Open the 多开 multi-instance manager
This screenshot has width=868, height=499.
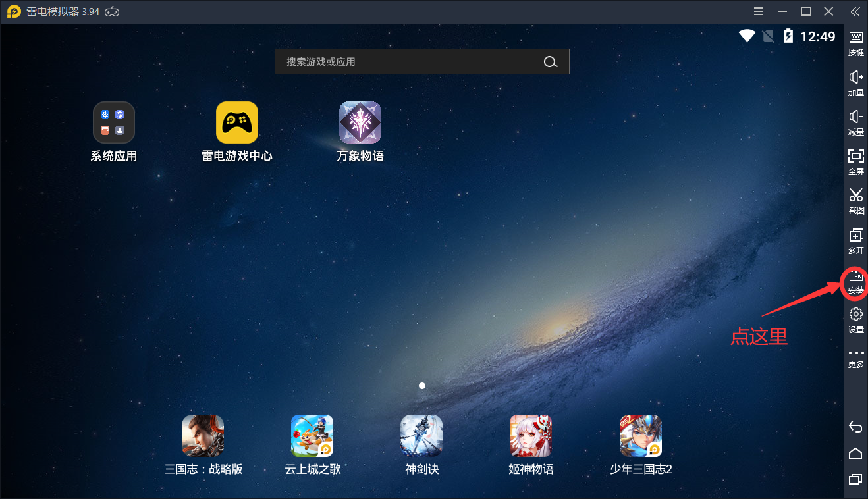click(x=855, y=241)
